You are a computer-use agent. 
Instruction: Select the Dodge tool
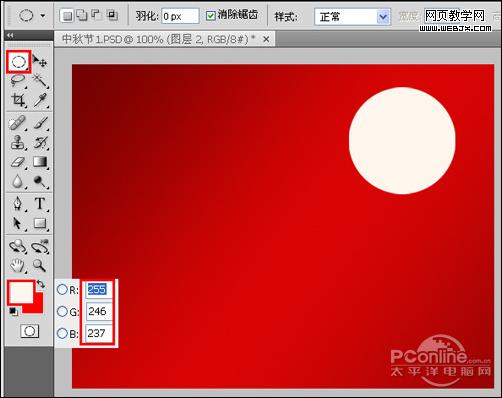coord(40,182)
